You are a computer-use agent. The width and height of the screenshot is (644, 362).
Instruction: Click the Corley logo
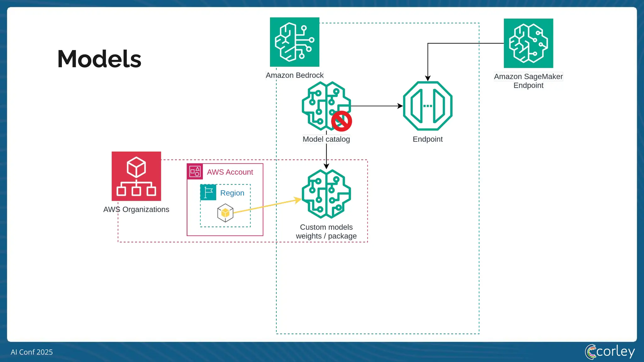coord(610,351)
